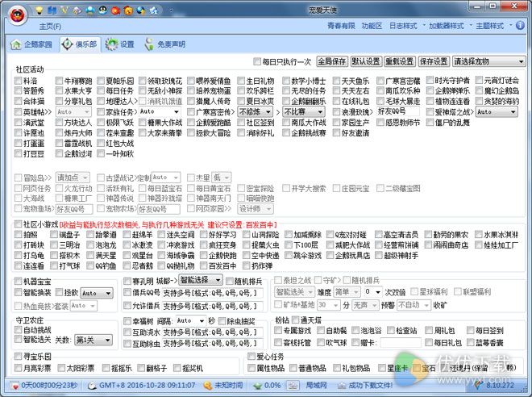This screenshot has height=397, width=532.
Task: Click the 保存设置 button
Action: pos(434,61)
